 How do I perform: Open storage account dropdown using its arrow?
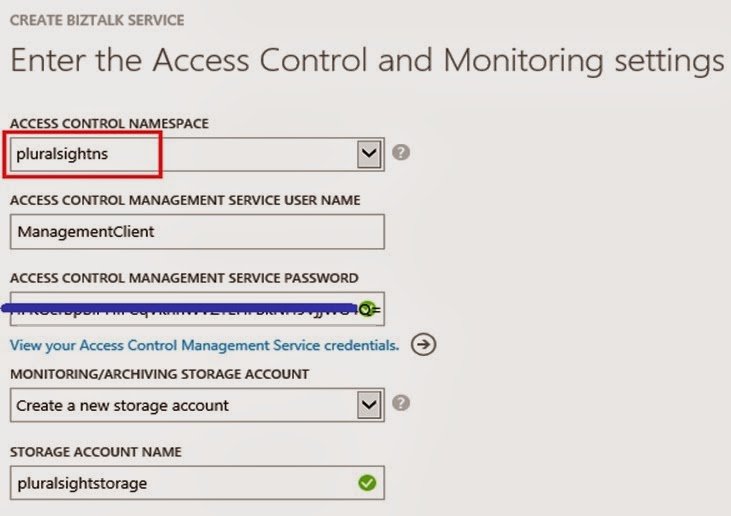(370, 405)
